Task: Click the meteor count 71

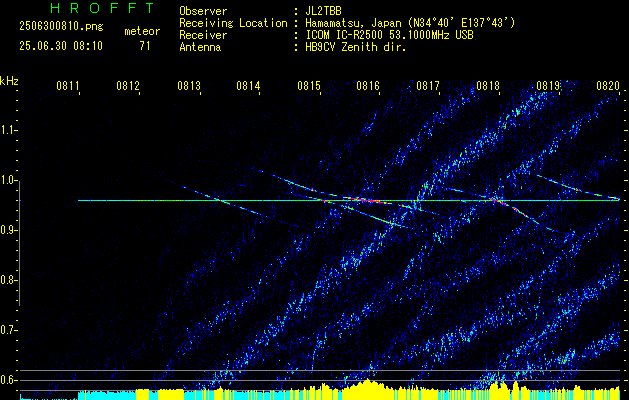Action: pyautogui.click(x=145, y=46)
